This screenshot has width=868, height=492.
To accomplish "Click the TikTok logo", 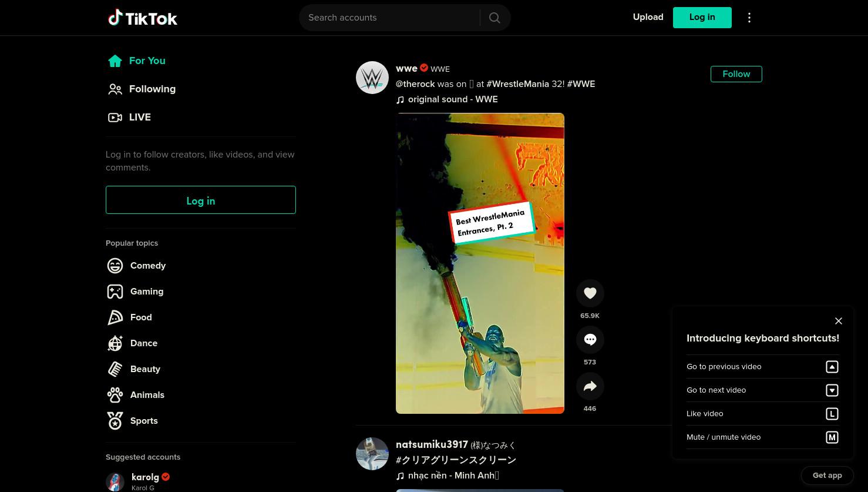I will 143,18.
